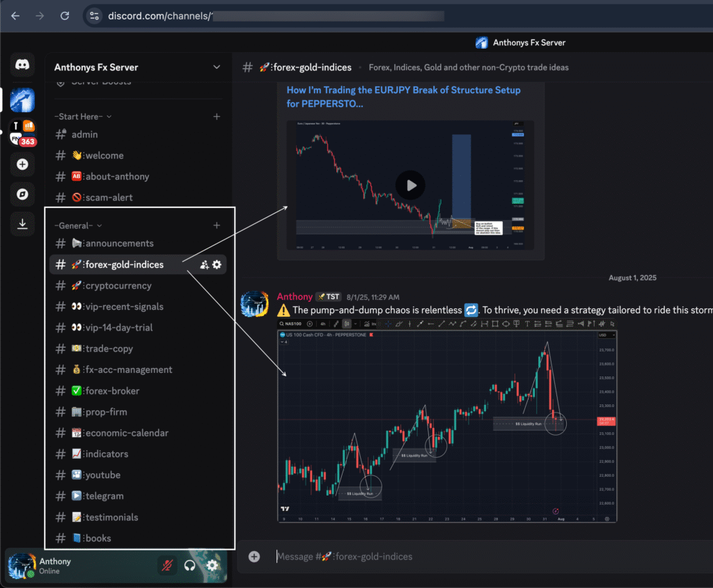
Task: Toggle microphone mute in user panel
Action: pyautogui.click(x=167, y=565)
